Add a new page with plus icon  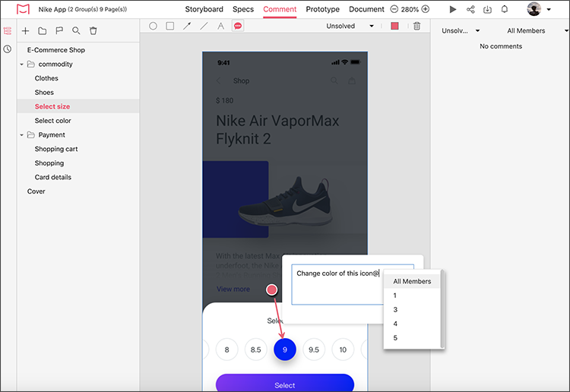coord(25,31)
